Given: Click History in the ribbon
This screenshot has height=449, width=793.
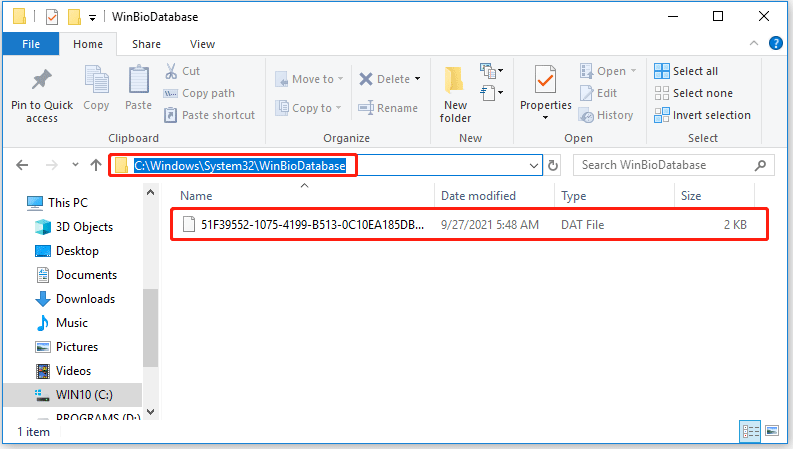Looking at the screenshot, I should (x=606, y=115).
